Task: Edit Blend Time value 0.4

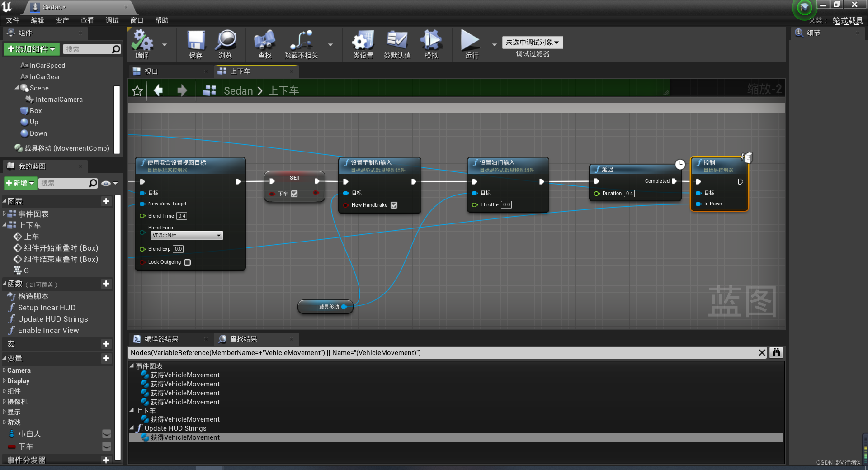Action: [182, 216]
